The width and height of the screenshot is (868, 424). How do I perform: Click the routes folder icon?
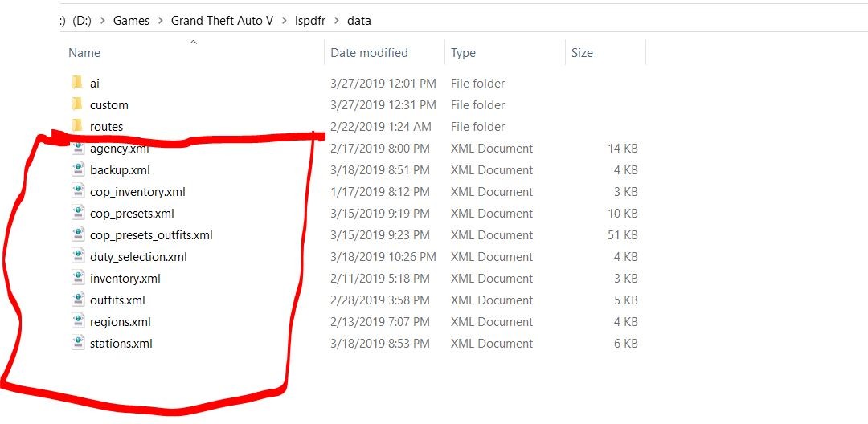pos(77,126)
